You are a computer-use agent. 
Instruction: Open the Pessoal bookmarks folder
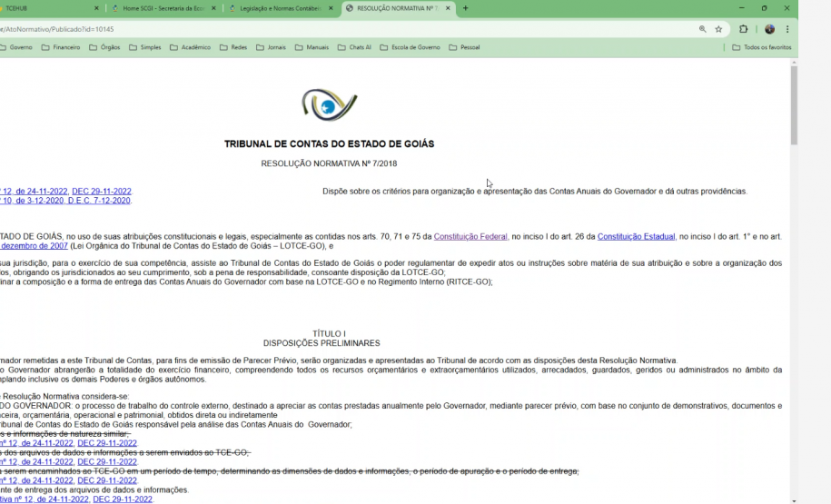[464, 47]
